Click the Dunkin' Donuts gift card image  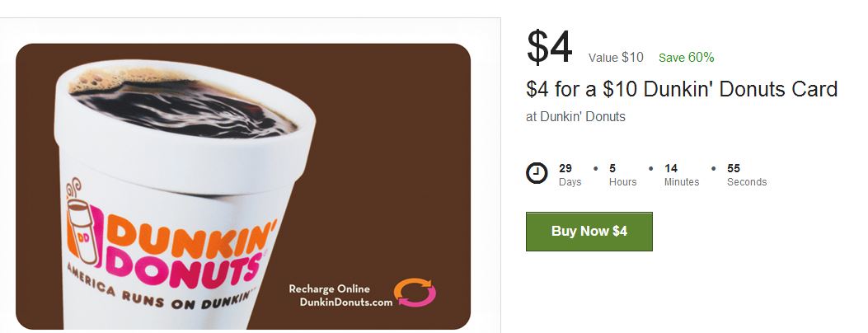click(x=243, y=186)
